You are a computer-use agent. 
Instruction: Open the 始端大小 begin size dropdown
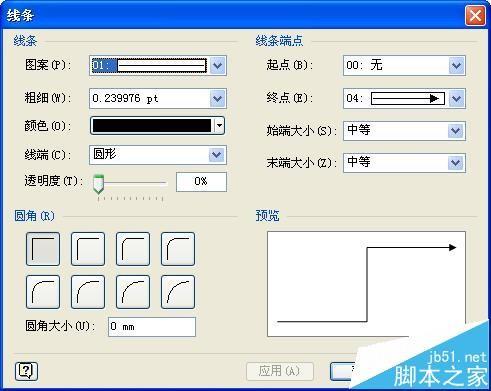(x=456, y=131)
